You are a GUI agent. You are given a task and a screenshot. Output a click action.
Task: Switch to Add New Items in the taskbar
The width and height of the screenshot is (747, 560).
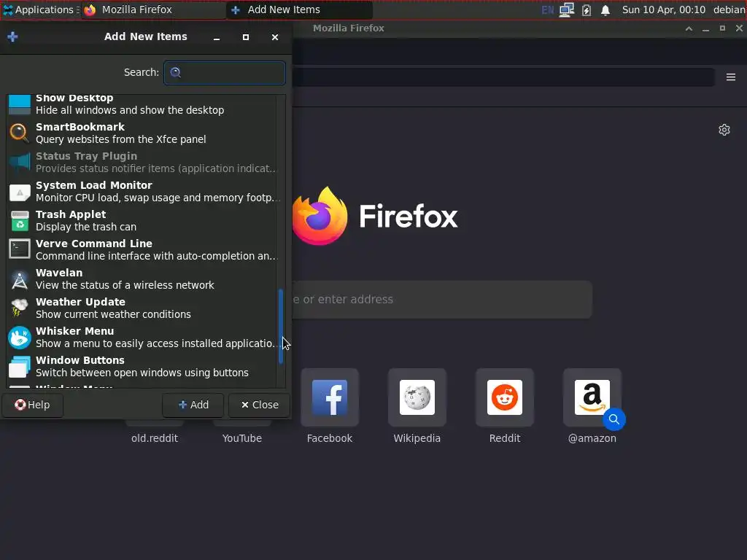point(299,9)
